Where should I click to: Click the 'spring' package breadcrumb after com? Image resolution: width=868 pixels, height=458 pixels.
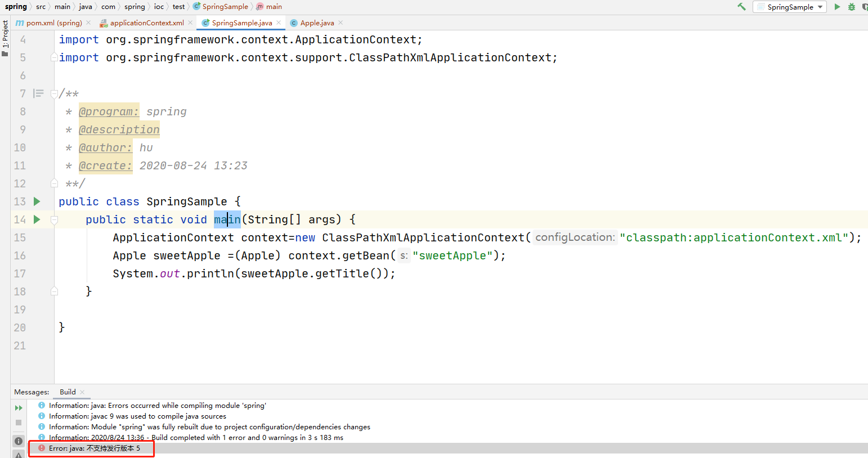pos(135,7)
